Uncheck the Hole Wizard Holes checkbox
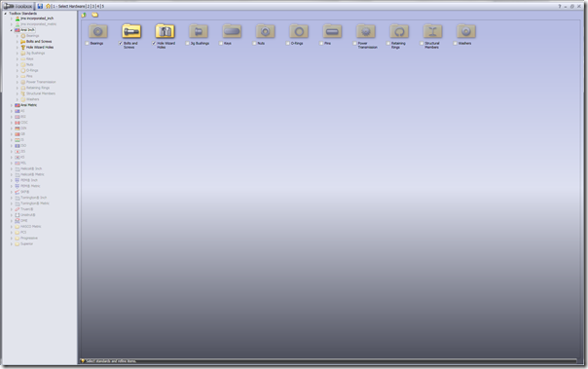 [x=154, y=44]
